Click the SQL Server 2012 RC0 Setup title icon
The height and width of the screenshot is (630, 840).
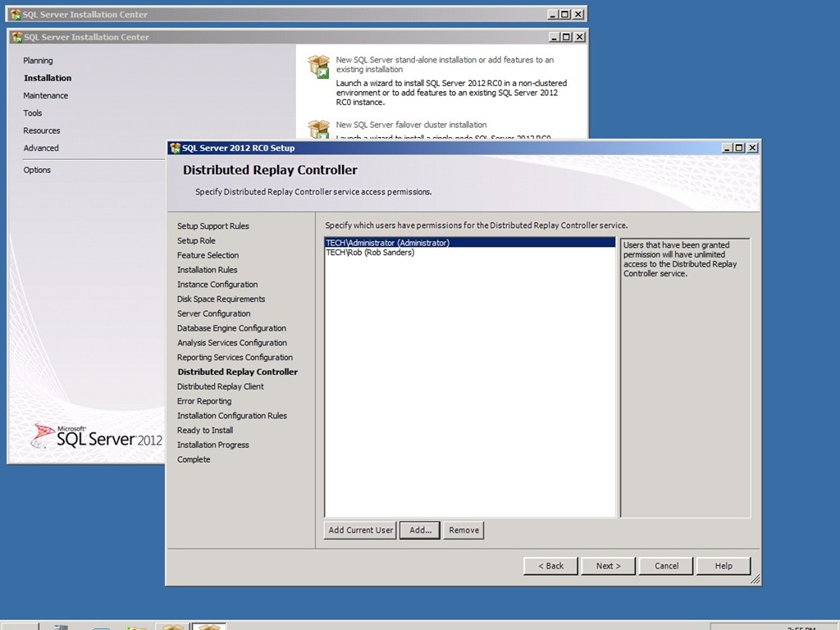coord(175,148)
